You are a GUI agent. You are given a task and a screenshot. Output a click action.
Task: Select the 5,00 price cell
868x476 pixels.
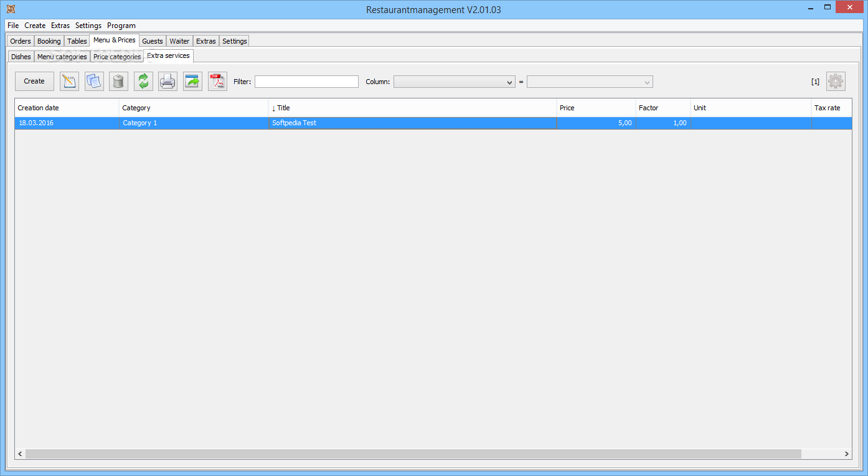tap(597, 123)
